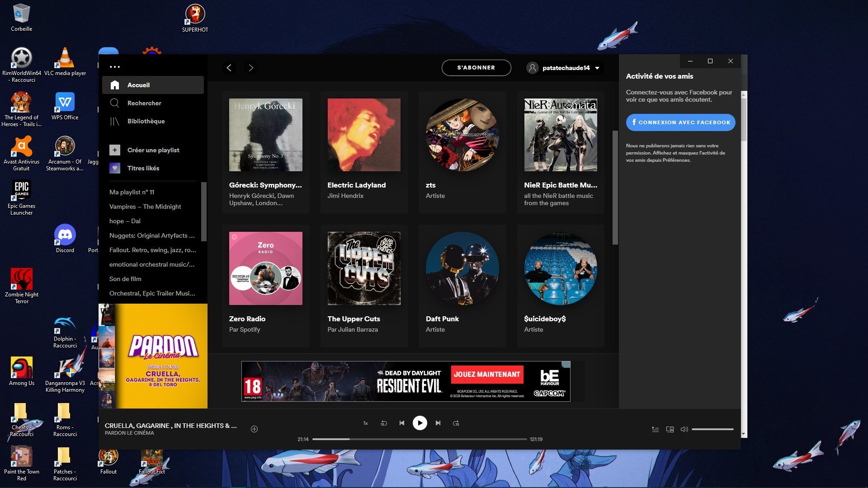
Task: Open Corbeille on the desktop
Action: [21, 18]
